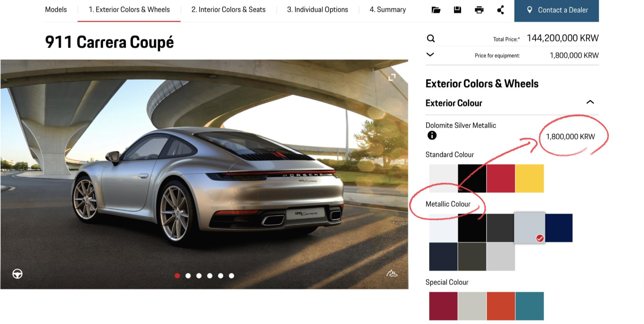The width and height of the screenshot is (644, 324).
Task: Click Total Price 144,200,000 KRW value
Action: (x=563, y=38)
